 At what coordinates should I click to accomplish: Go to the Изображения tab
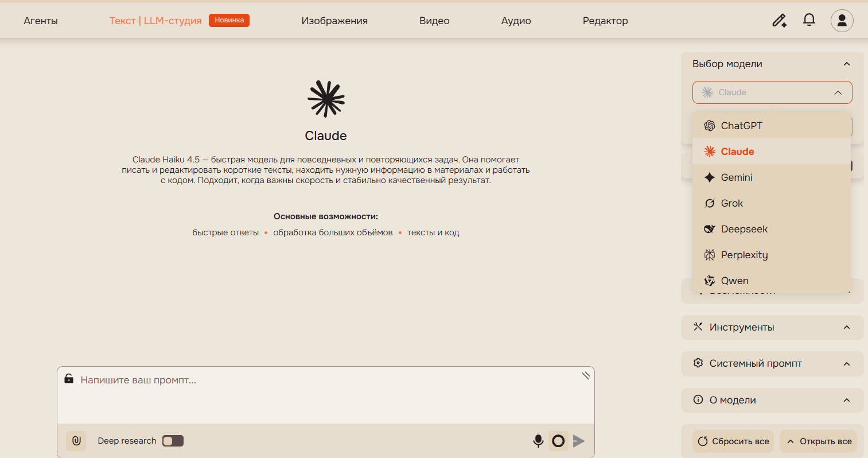334,21
